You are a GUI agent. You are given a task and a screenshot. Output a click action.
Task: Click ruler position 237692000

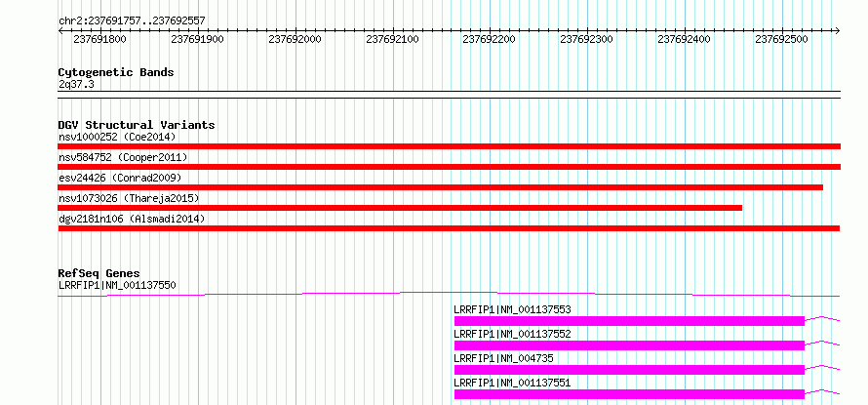point(295,39)
